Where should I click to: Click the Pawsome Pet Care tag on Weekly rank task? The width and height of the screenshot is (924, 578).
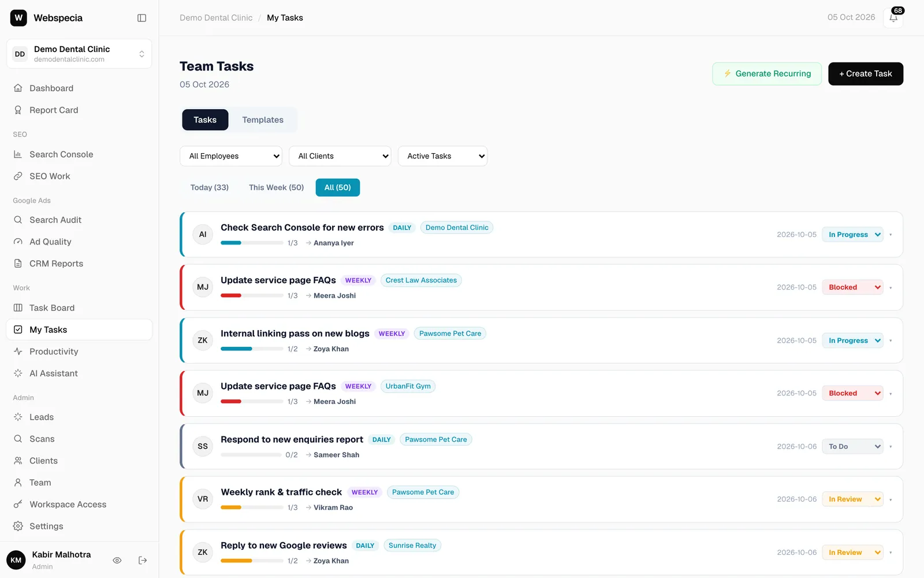click(423, 492)
